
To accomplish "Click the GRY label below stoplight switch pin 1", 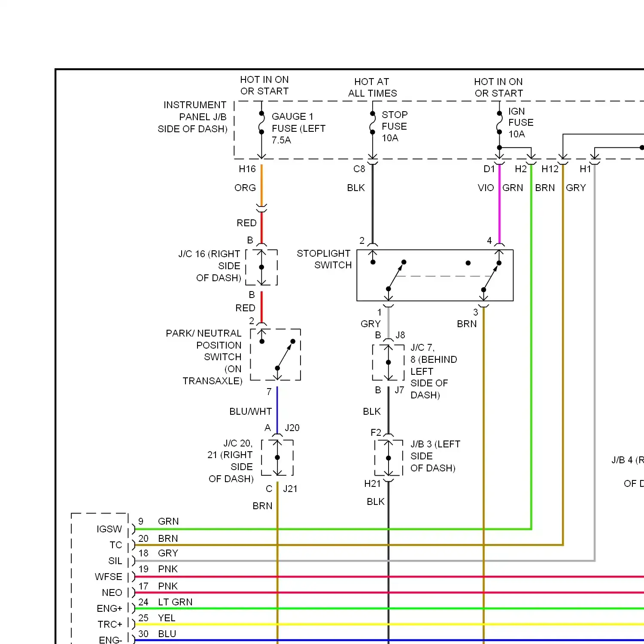I will pos(371,324).
